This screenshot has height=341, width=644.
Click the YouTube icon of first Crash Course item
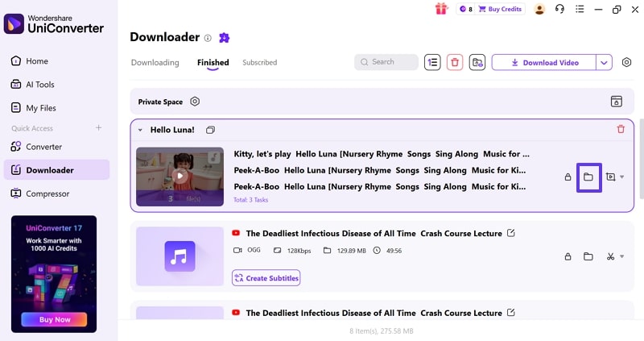tap(236, 233)
